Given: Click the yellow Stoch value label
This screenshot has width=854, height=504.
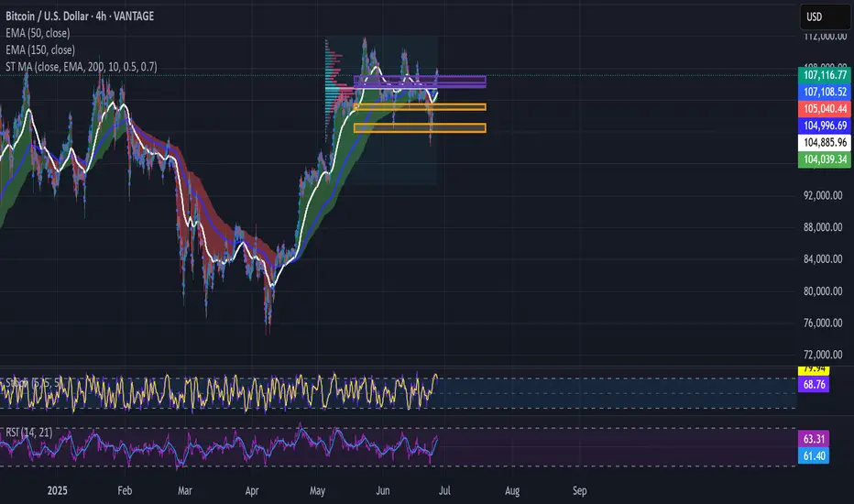Looking at the screenshot, I should coord(814,370).
